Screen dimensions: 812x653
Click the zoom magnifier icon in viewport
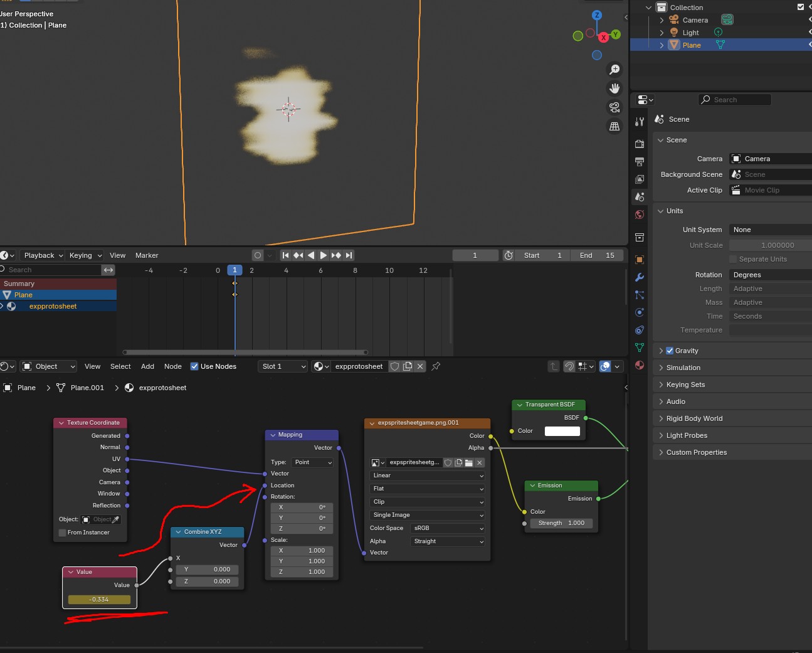(614, 70)
